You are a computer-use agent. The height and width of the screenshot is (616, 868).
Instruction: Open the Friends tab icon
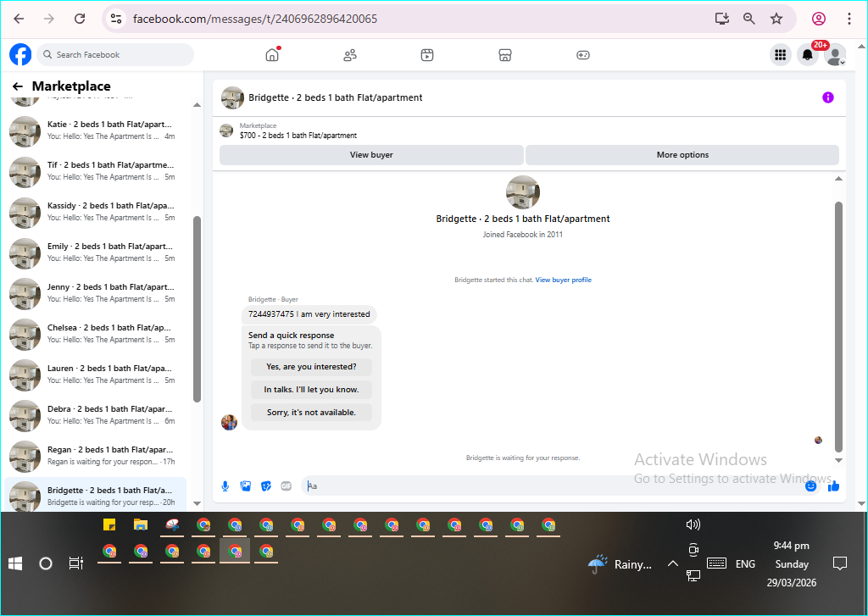350,55
